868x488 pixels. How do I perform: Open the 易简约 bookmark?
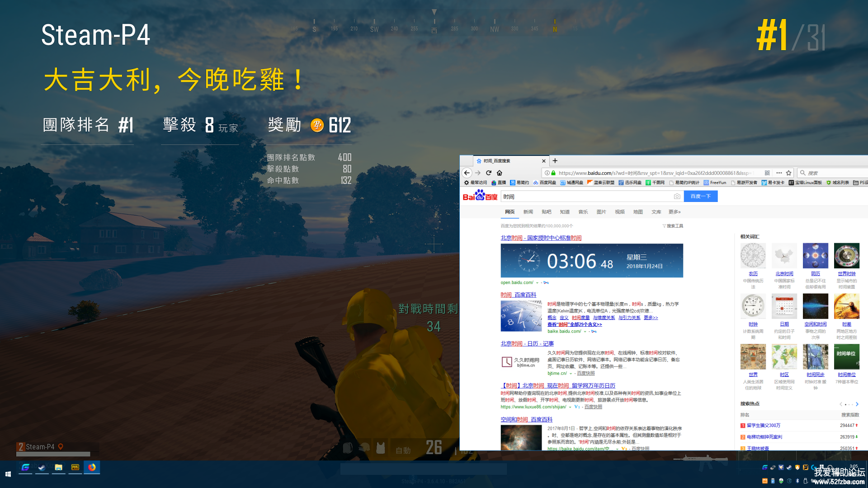coord(519,183)
